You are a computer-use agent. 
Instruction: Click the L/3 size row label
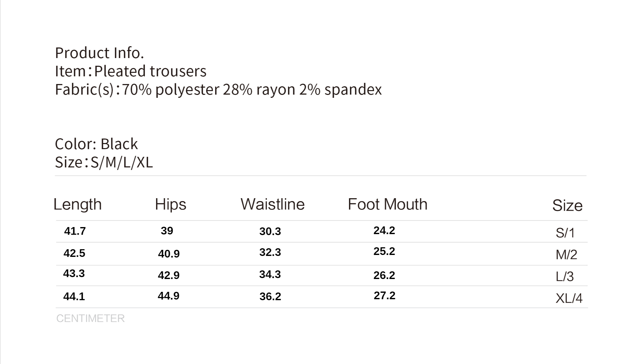[x=565, y=276]
